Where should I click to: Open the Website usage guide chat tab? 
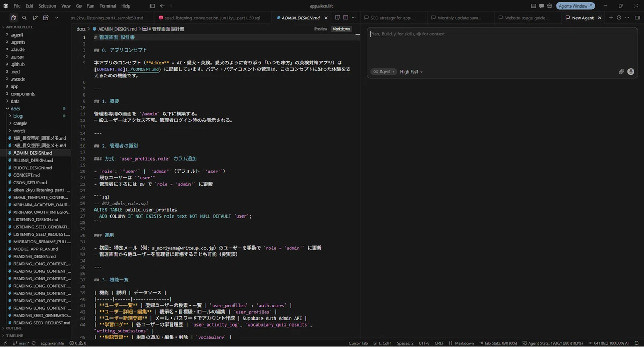pos(527,18)
